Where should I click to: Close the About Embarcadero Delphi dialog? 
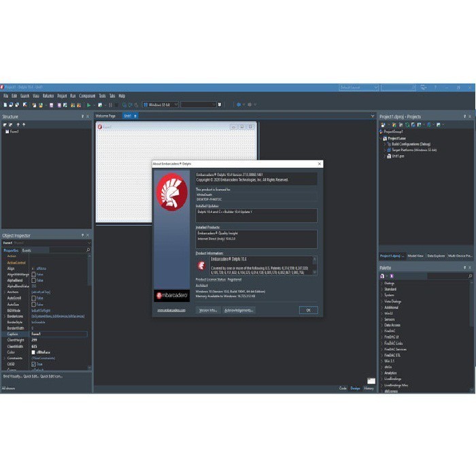(320, 164)
